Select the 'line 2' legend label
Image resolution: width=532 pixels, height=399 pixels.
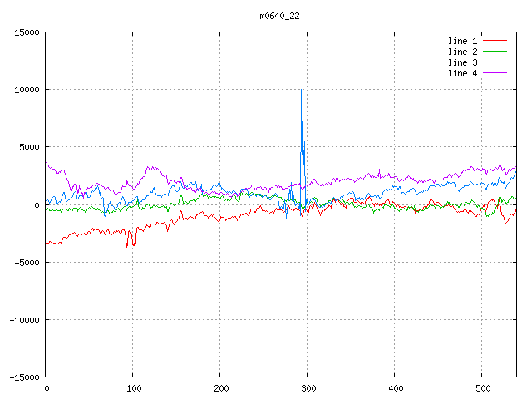[x=463, y=52]
